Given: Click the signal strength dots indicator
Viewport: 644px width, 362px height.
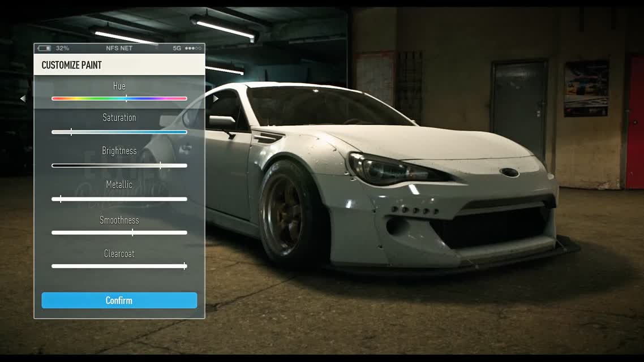Looking at the screenshot, I should tap(193, 48).
